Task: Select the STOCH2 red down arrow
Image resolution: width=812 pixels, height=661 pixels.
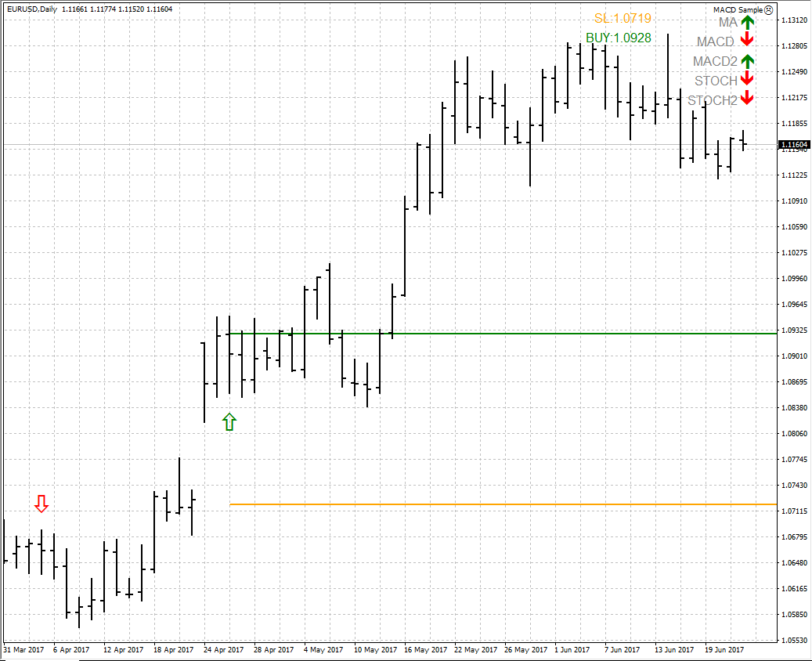Action: click(x=747, y=99)
